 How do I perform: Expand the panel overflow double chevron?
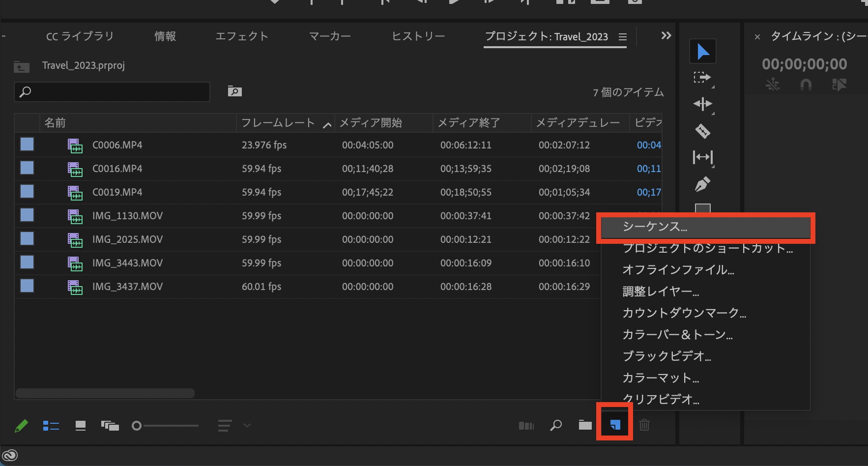pos(666,35)
